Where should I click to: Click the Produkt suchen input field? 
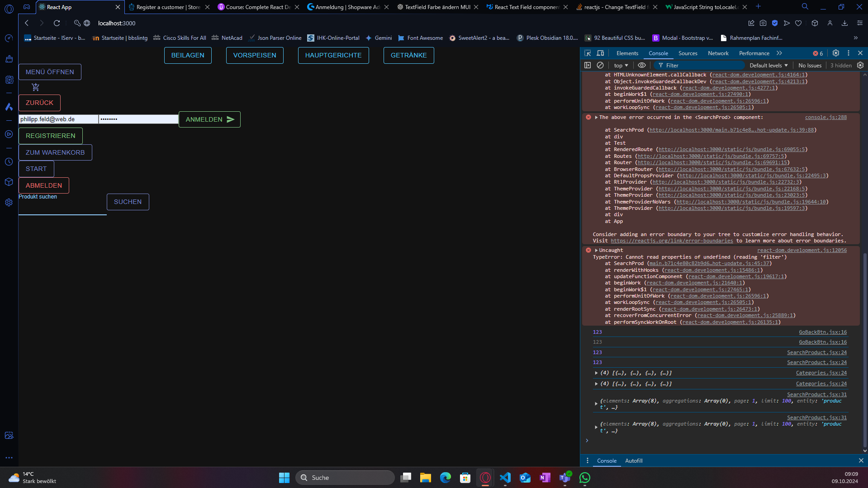click(x=62, y=208)
